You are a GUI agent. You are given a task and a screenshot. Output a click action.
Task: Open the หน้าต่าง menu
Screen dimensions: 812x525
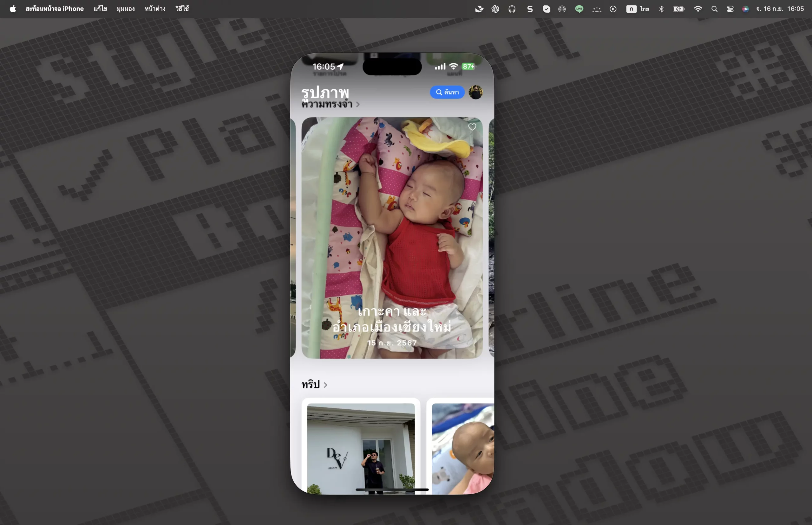click(155, 9)
